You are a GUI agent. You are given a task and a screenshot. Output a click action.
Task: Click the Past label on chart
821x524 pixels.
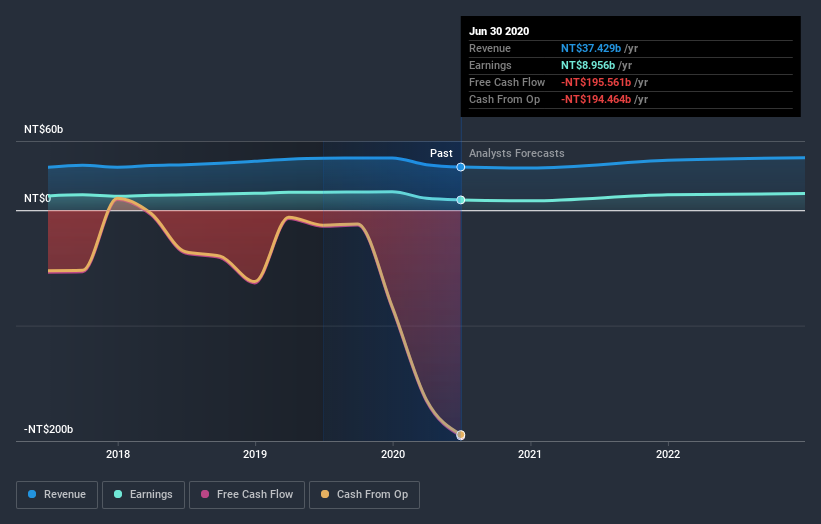(441, 153)
